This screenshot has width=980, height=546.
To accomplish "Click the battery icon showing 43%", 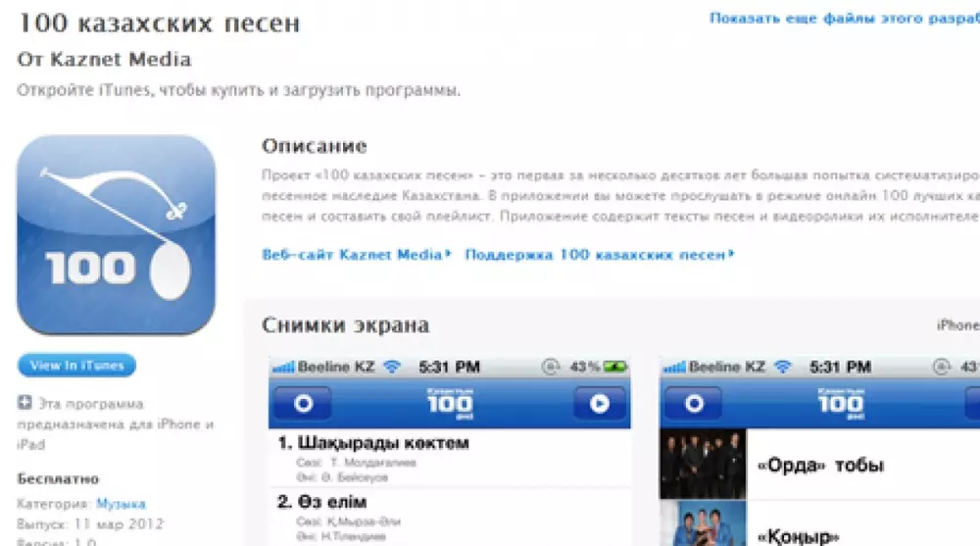I will point(614,368).
